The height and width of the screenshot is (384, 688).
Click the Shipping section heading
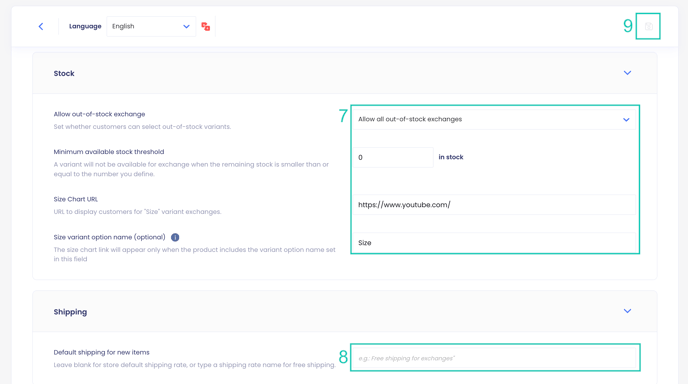point(70,312)
